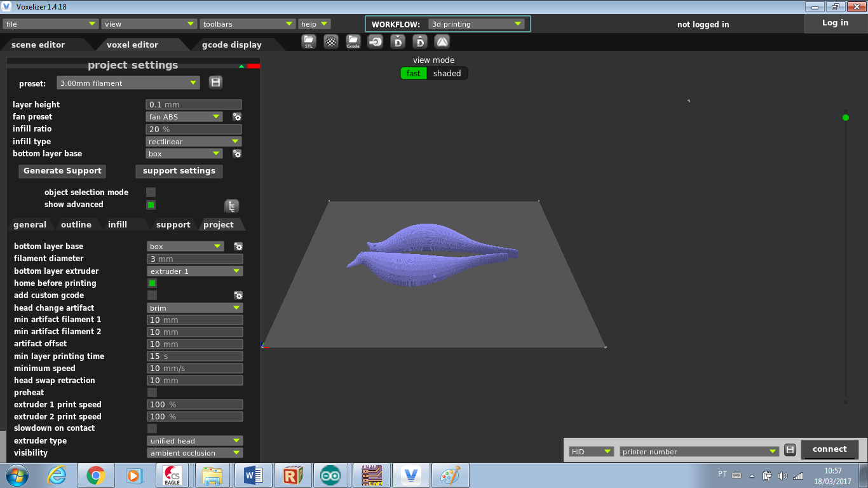This screenshot has height=488, width=868.
Task: Click the Generate Support button
Action: pos(62,171)
